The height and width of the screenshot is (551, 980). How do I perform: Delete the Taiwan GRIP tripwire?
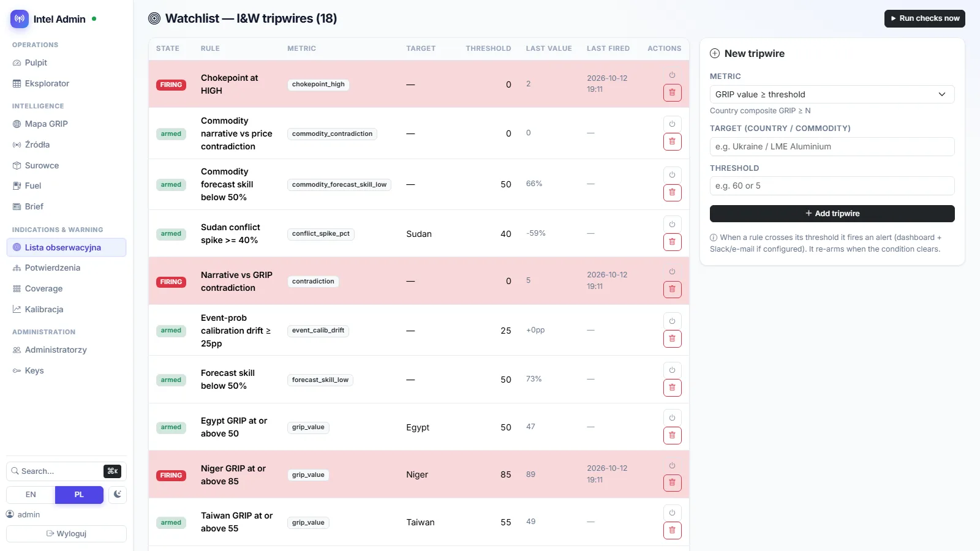(x=672, y=530)
